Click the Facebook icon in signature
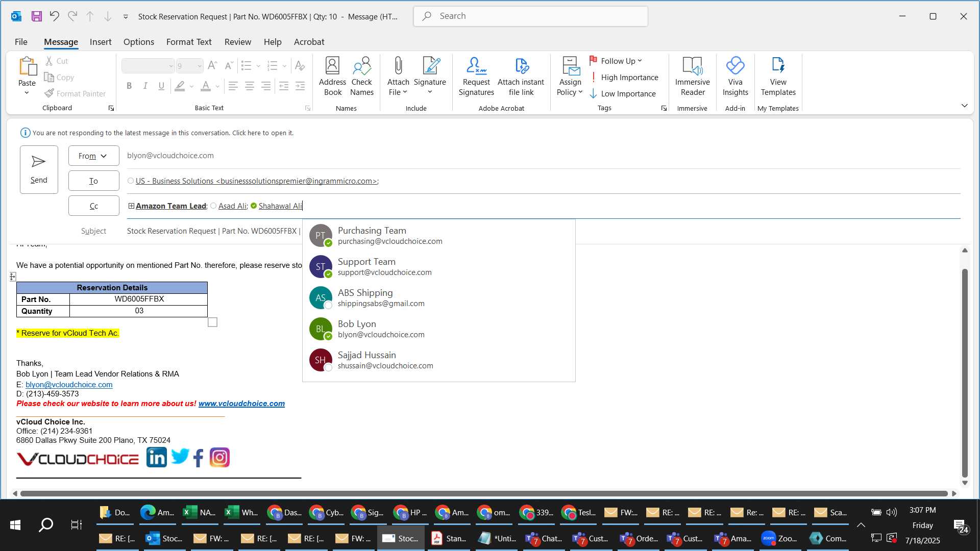The image size is (980, 551). [x=199, y=458]
